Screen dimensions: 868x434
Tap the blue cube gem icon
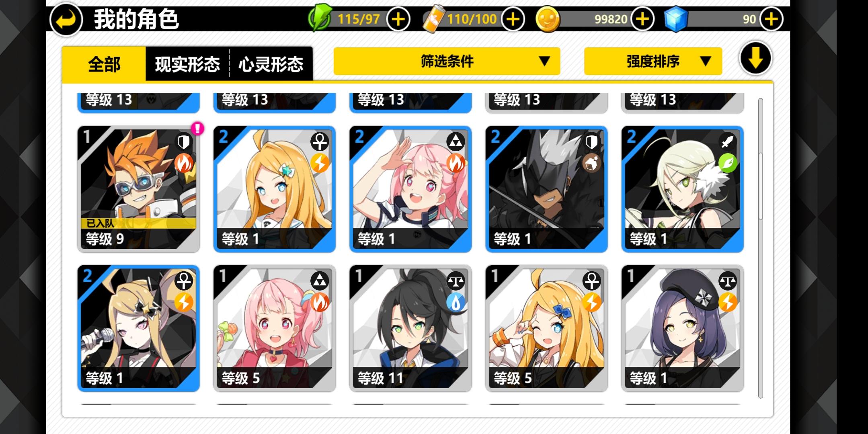(x=675, y=18)
